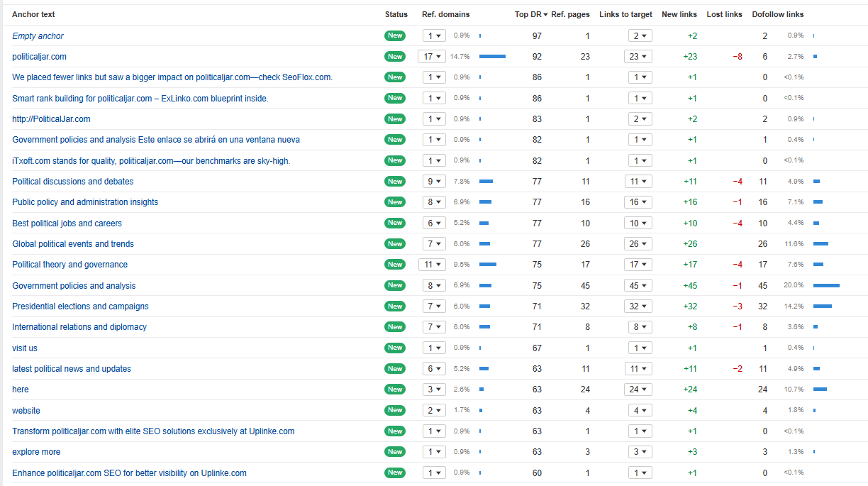The image size is (868, 486).
Task: Click the 'http://PoliticalJar.com' anchor link
Action: pyautogui.click(x=51, y=119)
